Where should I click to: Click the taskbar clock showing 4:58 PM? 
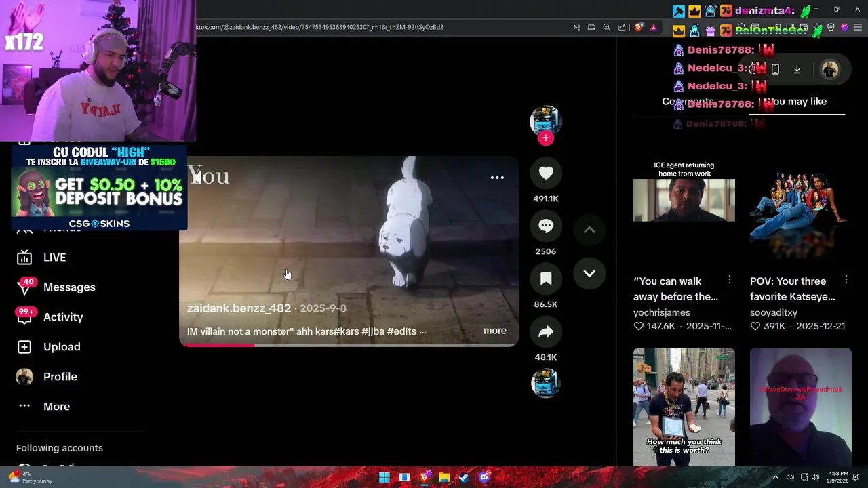click(838, 477)
